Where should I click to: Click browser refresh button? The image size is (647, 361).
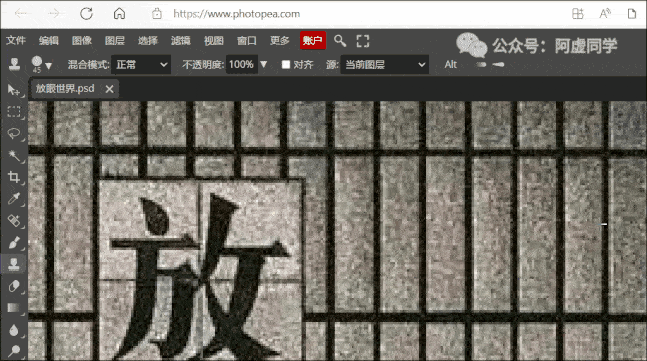click(x=86, y=14)
